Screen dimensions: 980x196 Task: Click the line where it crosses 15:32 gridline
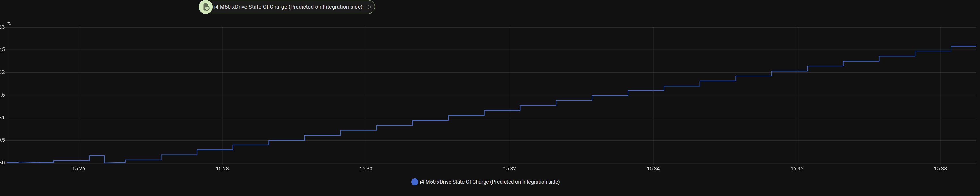pos(510,111)
